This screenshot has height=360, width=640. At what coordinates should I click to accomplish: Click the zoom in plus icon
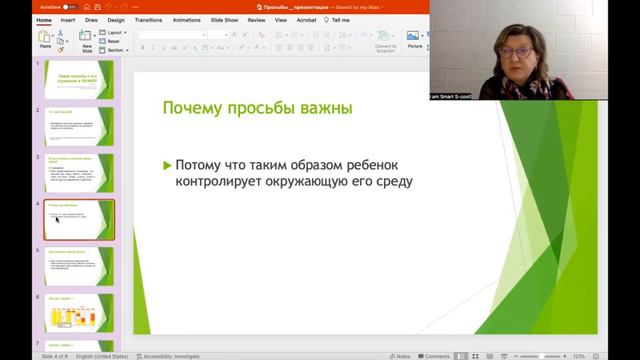tap(565, 356)
